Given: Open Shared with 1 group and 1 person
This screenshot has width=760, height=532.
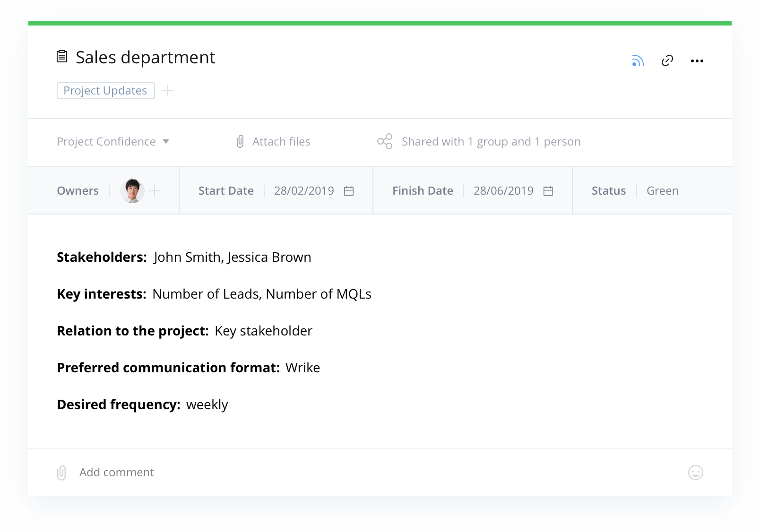Looking at the screenshot, I should pos(491,141).
